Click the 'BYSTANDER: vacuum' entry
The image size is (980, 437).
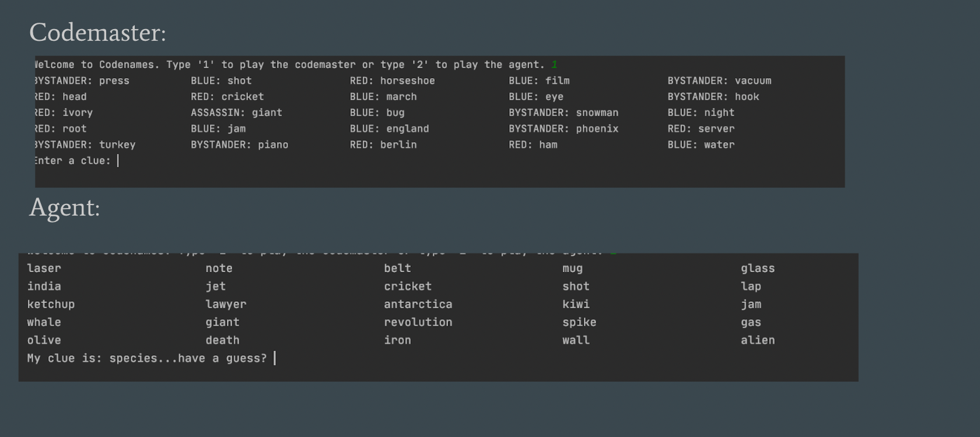click(719, 81)
